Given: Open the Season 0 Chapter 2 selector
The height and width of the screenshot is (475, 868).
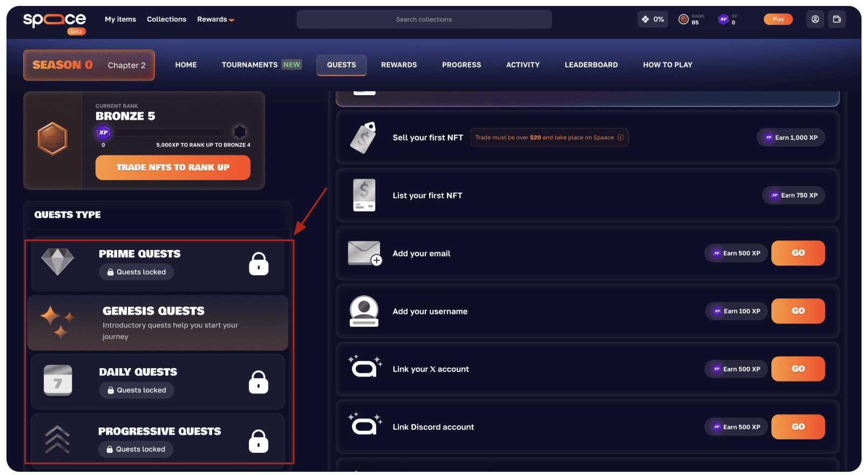Looking at the screenshot, I should coord(89,65).
